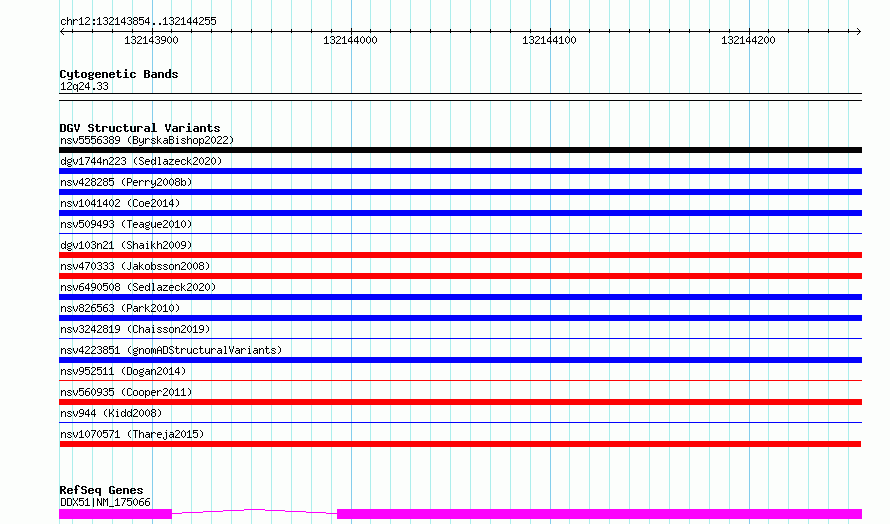This screenshot has width=890, height=524.
Task: Click the blue bar under nsv826563
Action: click(460, 318)
